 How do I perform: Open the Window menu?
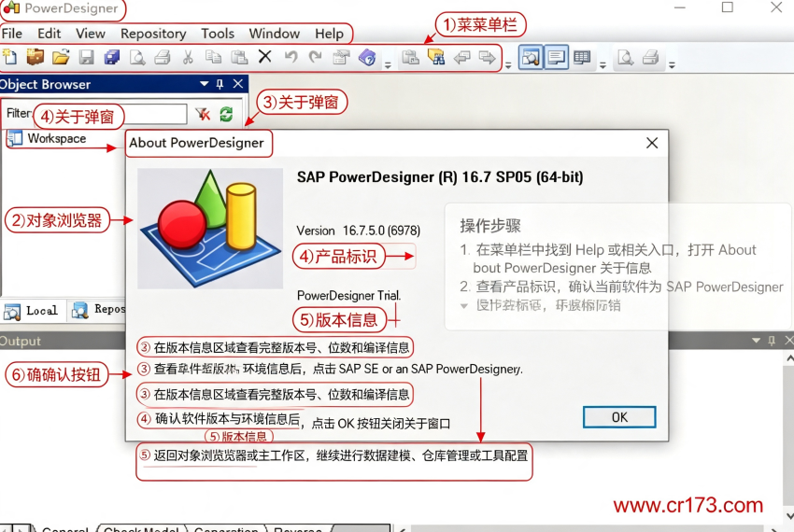(x=275, y=34)
